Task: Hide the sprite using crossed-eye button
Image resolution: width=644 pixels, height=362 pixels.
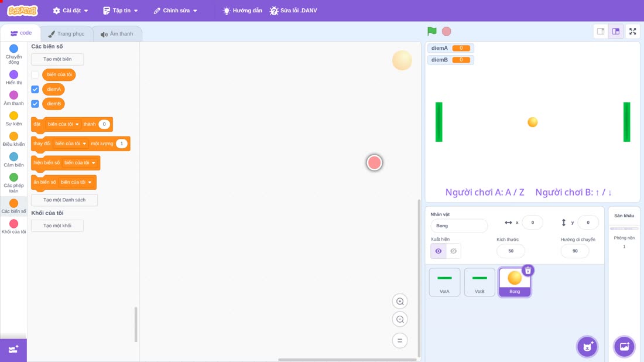Action: pyautogui.click(x=453, y=251)
